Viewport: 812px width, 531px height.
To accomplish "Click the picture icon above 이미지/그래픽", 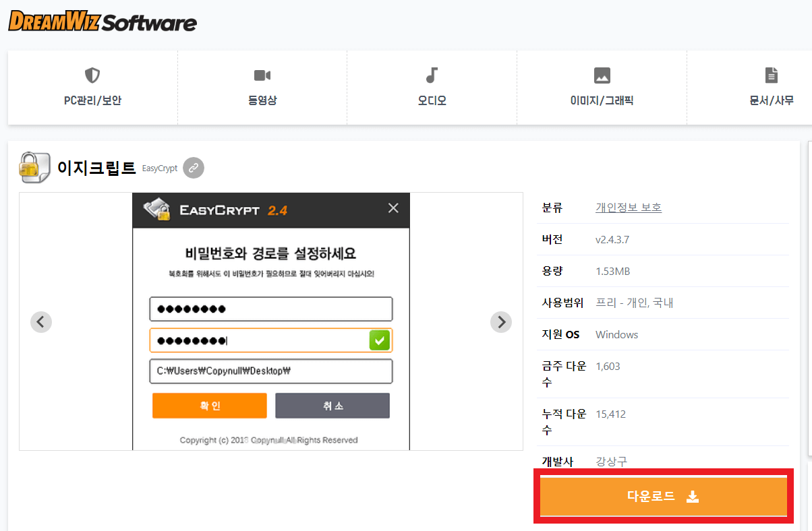I will click(x=602, y=75).
